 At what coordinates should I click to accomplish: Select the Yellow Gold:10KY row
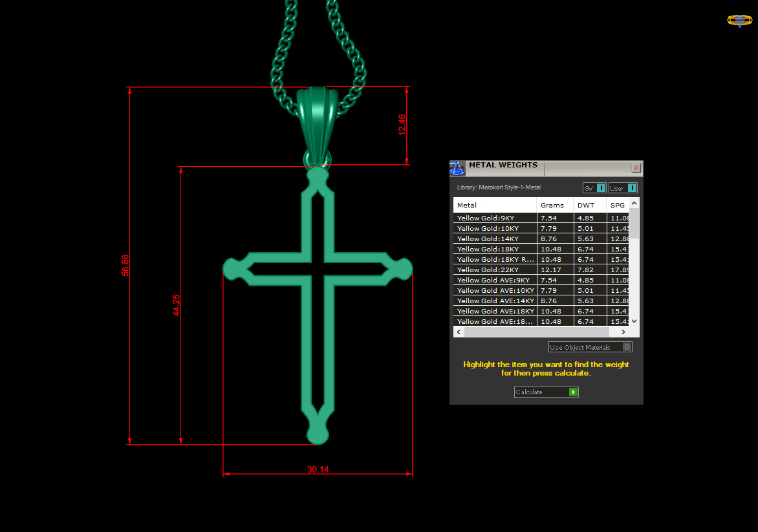[x=541, y=228]
